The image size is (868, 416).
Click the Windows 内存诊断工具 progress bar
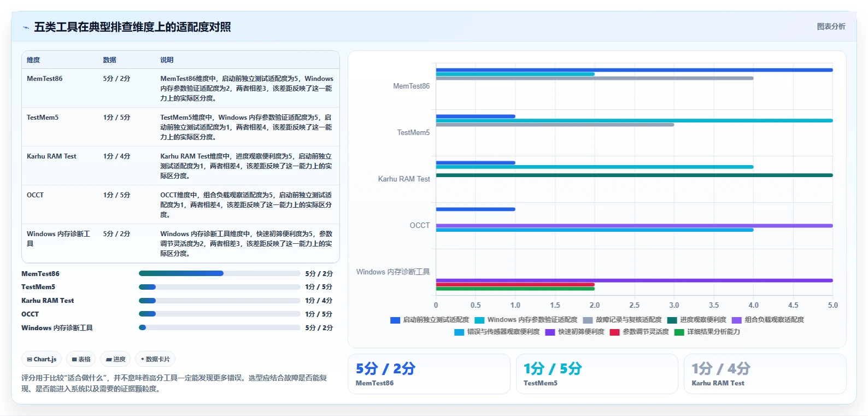219,327
